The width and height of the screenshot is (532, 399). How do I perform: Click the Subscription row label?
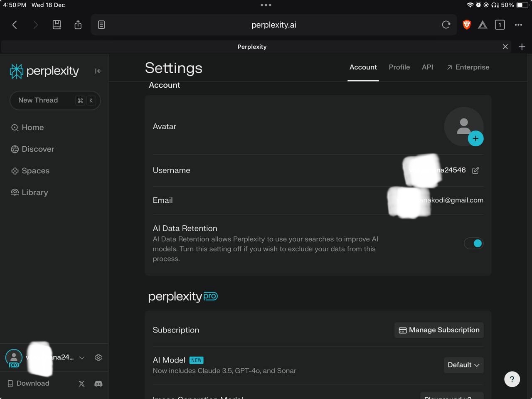pyautogui.click(x=176, y=330)
